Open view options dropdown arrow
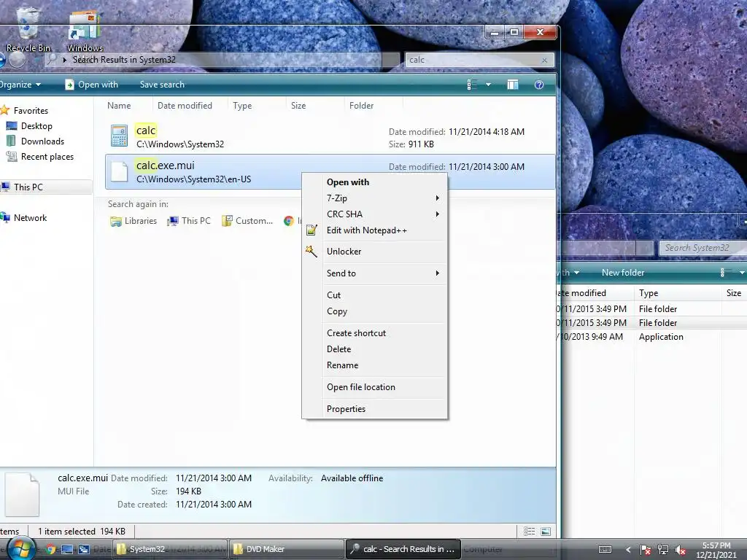The image size is (747, 560). tap(488, 85)
